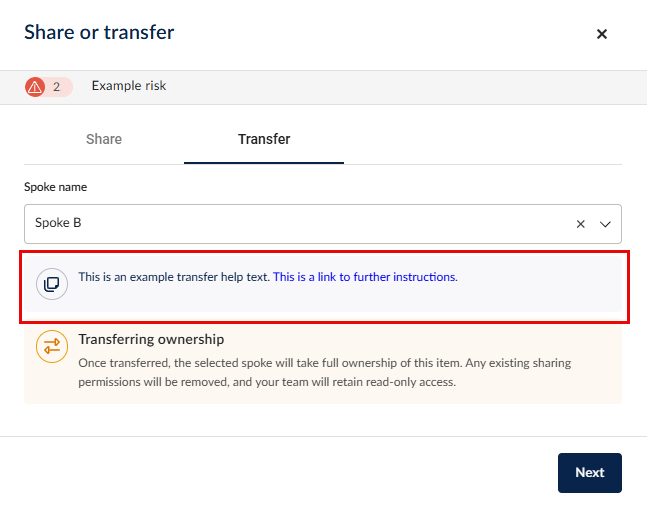Expand the Spoke name dropdown chevron
This screenshot has width=647, height=516.
[x=605, y=224]
